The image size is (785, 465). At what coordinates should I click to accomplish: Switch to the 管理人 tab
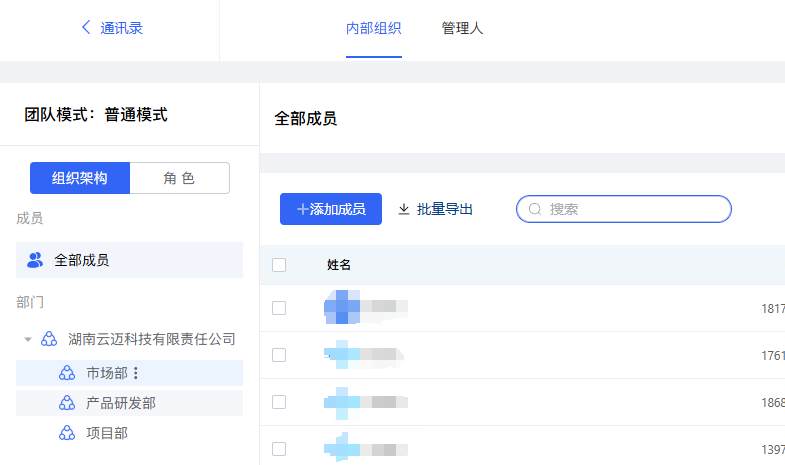[x=462, y=28]
